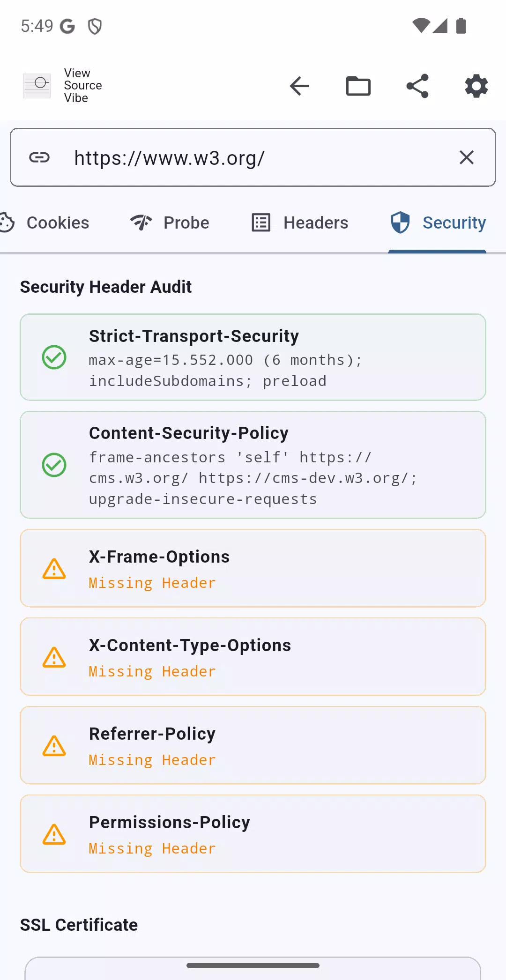Image resolution: width=506 pixels, height=980 pixels.
Task: Tap the Content-Security-Policy green check icon
Action: click(54, 465)
